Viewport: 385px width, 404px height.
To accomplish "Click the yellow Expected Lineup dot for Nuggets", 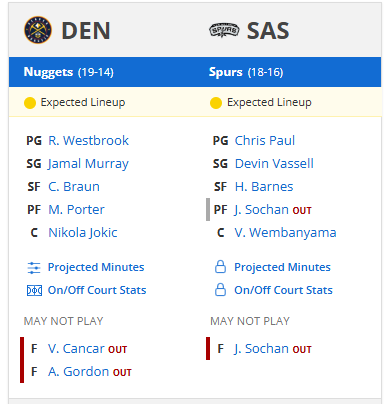I will 30,103.
